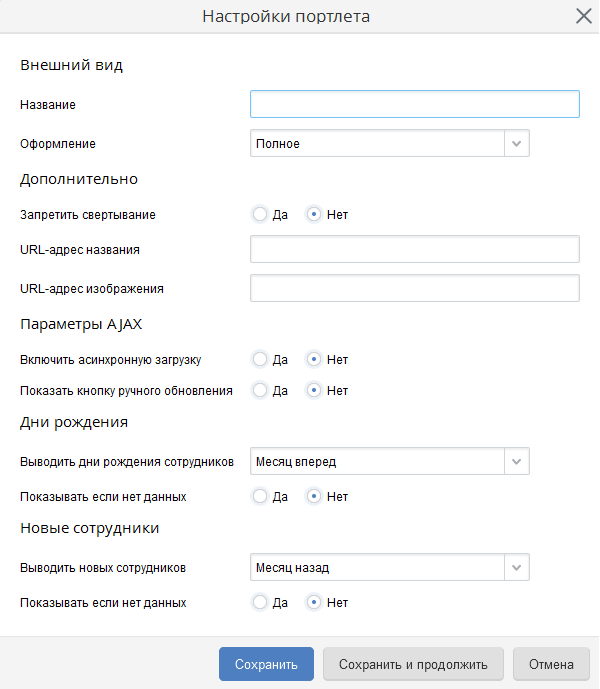Screen dimensions: 600x689
Task: Click Сохранить и продолжить button
Action: pyautogui.click(x=413, y=664)
